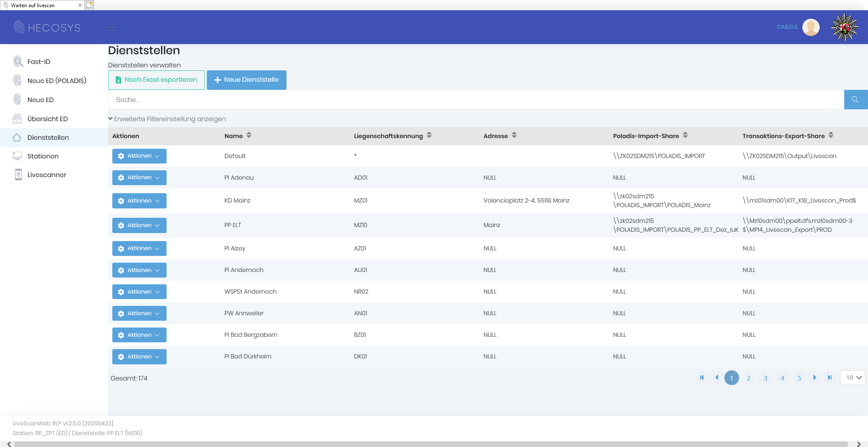This screenshot has height=447, width=868.
Task: Open the page size dropdown
Action: click(853, 378)
